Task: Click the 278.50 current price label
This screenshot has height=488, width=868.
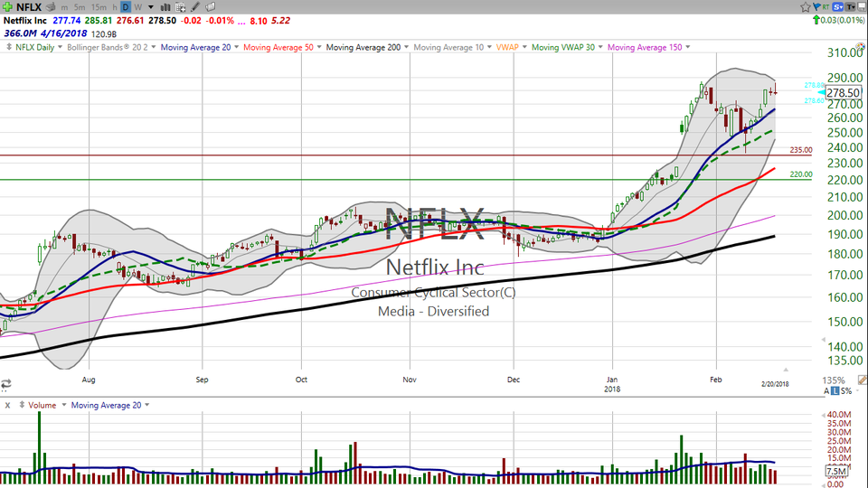Action: pyautogui.click(x=844, y=93)
